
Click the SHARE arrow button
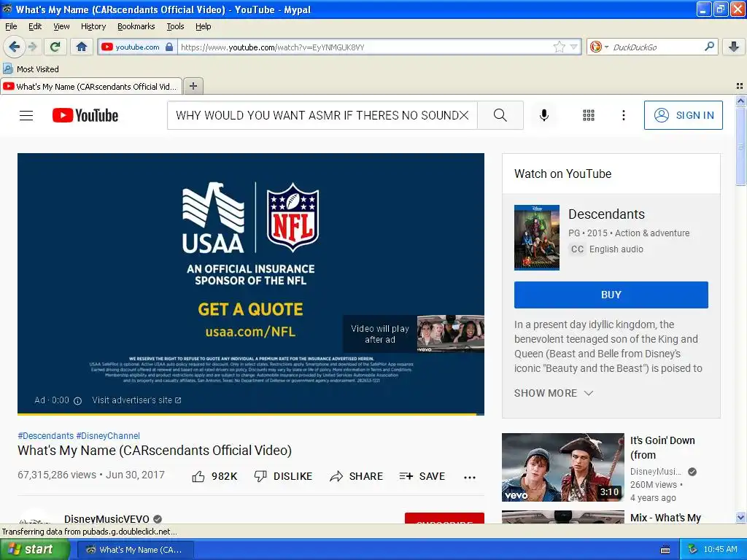pos(356,476)
